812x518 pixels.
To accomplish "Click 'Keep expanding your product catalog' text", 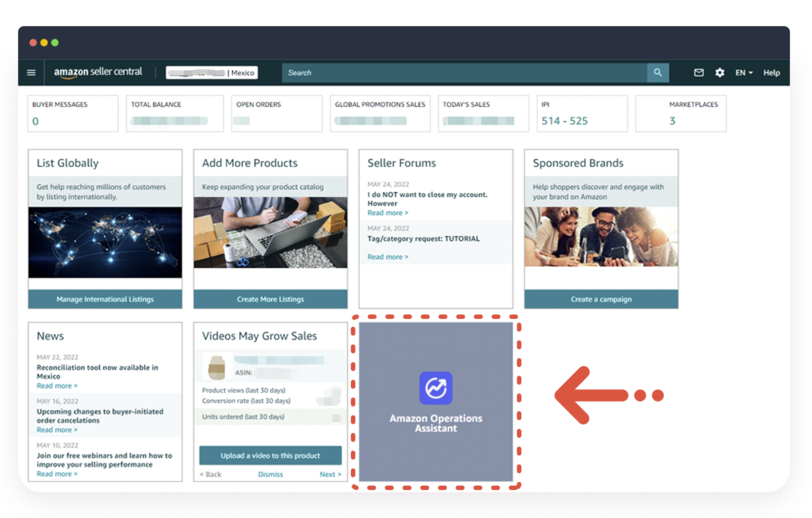I will 263,187.
